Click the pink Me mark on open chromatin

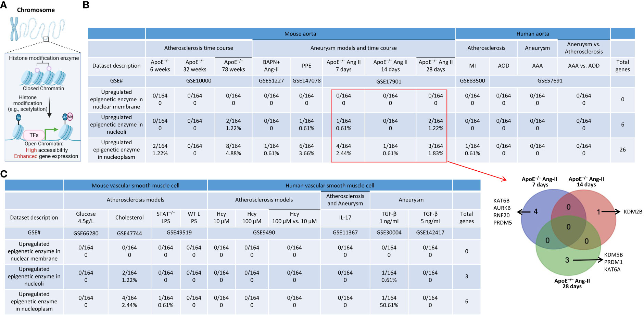(x=70, y=117)
